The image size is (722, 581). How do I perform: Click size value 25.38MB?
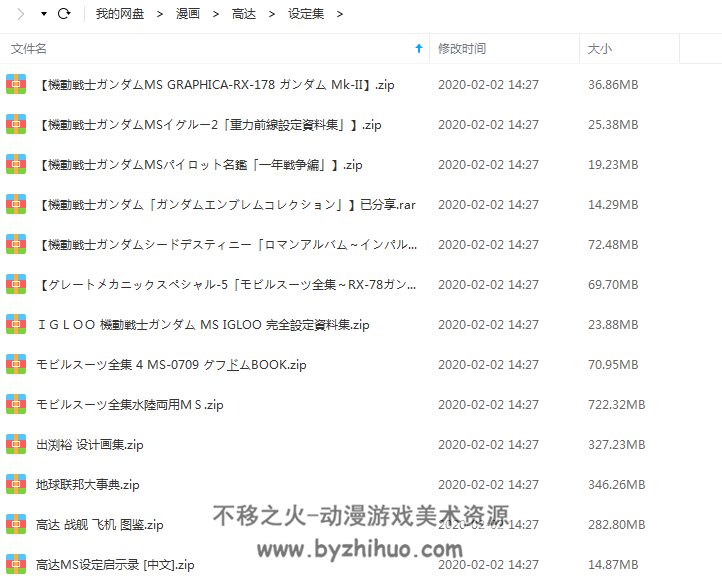click(613, 125)
